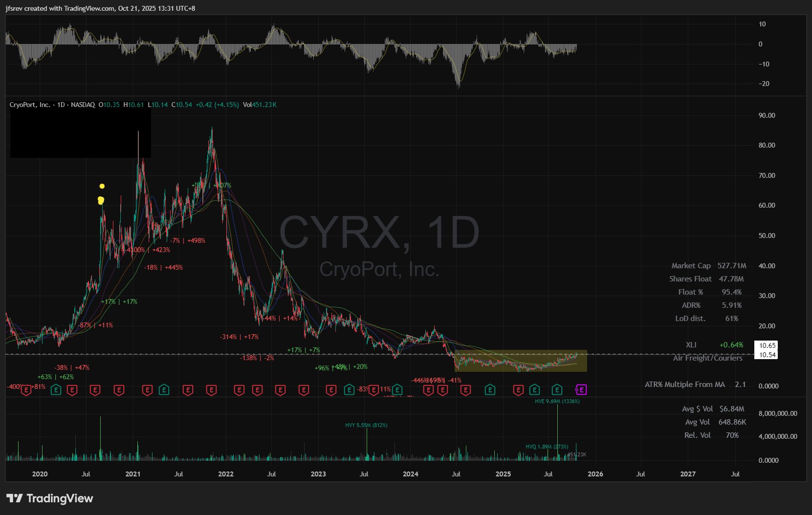
Task: Select the green earnings marker just before Jul 2023
Action: point(349,389)
